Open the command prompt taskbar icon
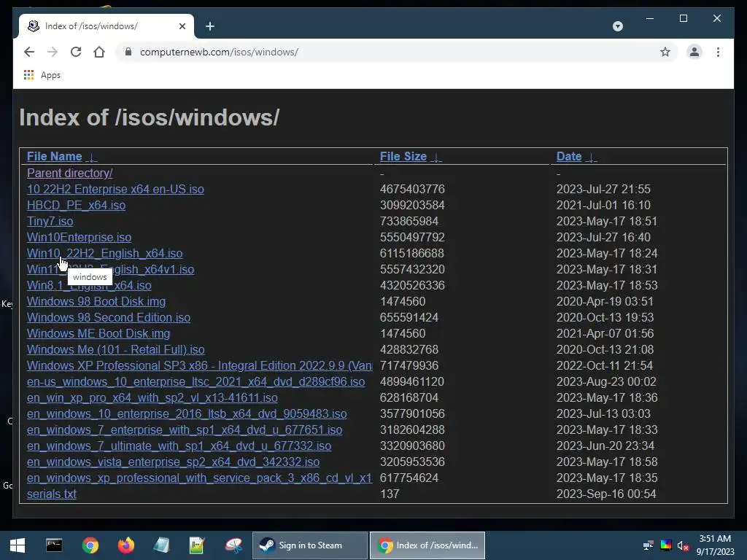Image resolution: width=747 pixels, height=560 pixels. click(x=54, y=545)
